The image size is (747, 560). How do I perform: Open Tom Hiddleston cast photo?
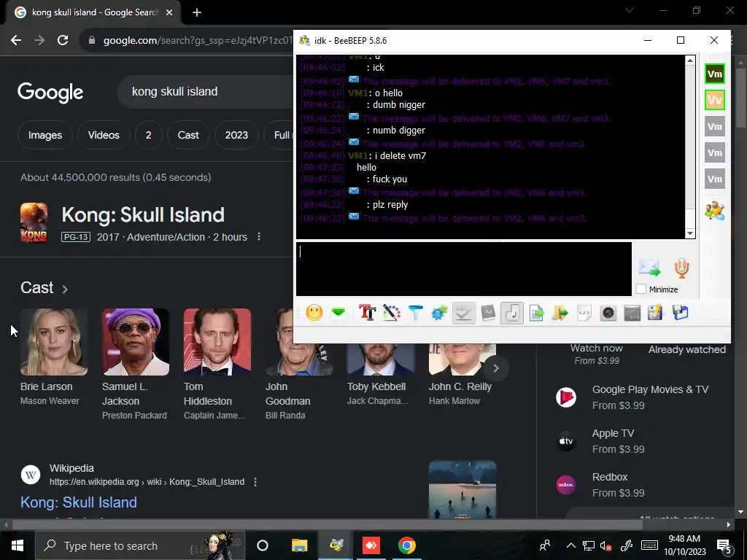(217, 342)
